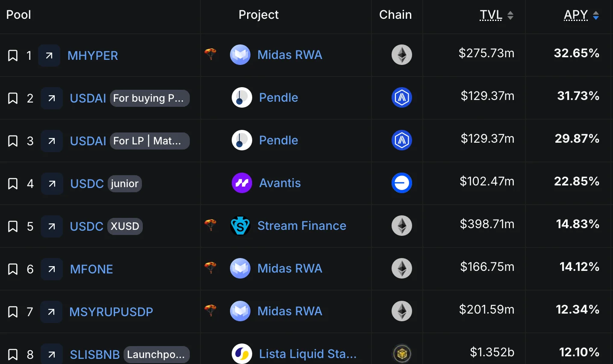Click the Pool column header

18,15
